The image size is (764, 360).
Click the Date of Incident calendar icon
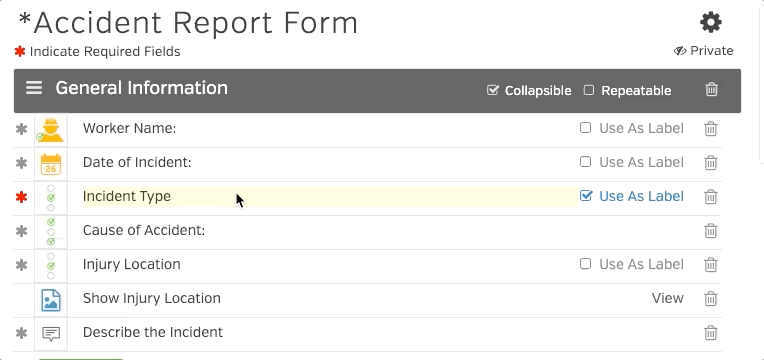51,164
